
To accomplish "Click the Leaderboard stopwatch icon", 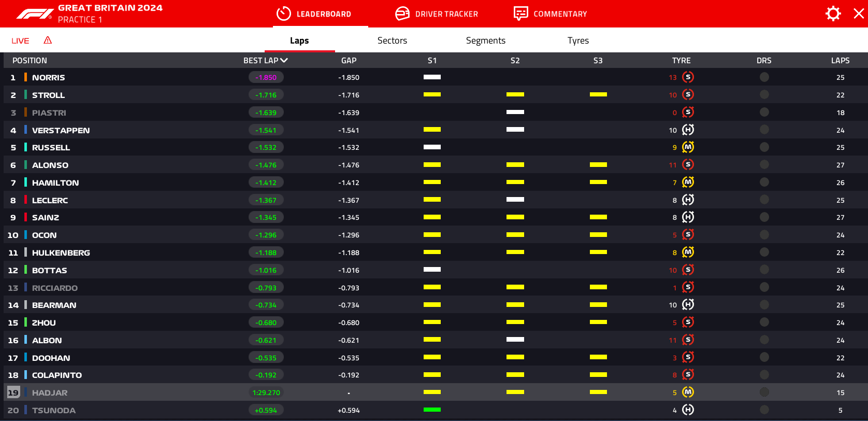I will pos(284,13).
